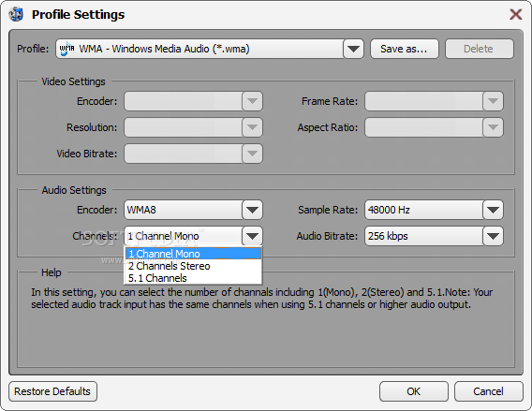Click the Audio Bitrate: label
532x411 pixels.
pos(327,236)
